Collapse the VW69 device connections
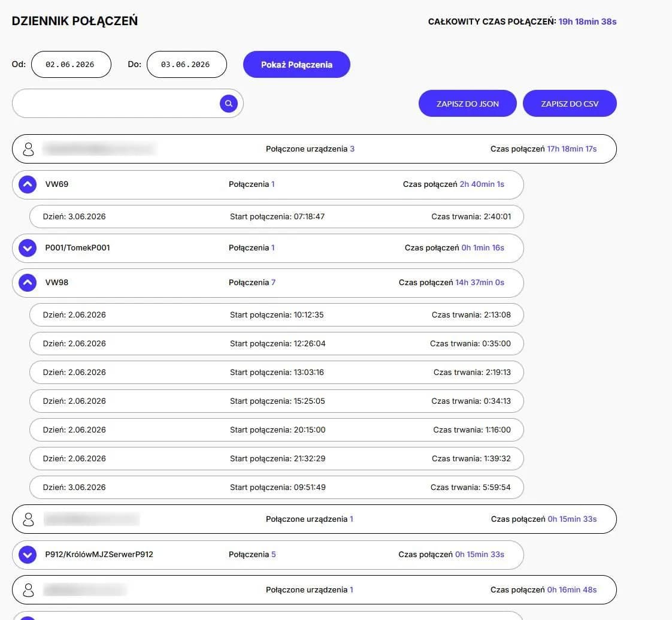This screenshot has height=620, width=672. point(28,185)
